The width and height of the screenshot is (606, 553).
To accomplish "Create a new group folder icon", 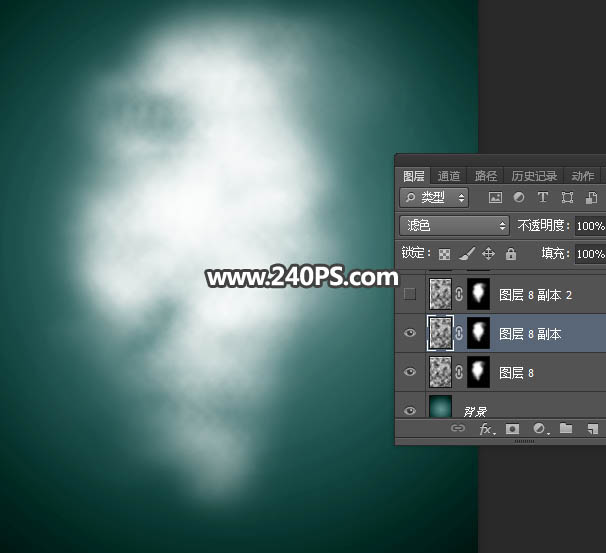I will 566,428.
